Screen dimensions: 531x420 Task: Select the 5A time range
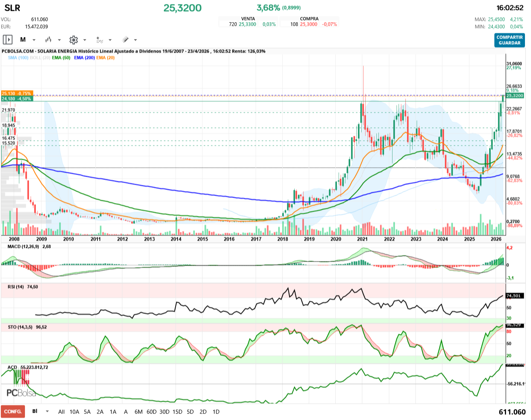87,412
